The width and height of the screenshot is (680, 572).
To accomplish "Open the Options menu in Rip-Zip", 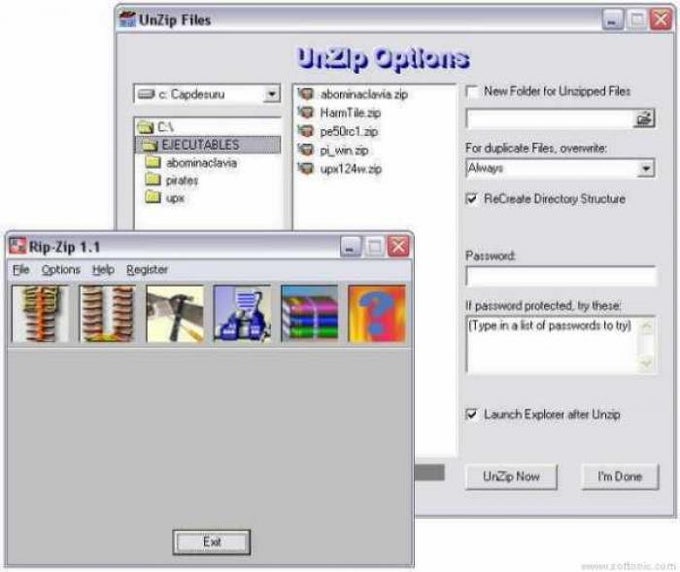I will [61, 270].
